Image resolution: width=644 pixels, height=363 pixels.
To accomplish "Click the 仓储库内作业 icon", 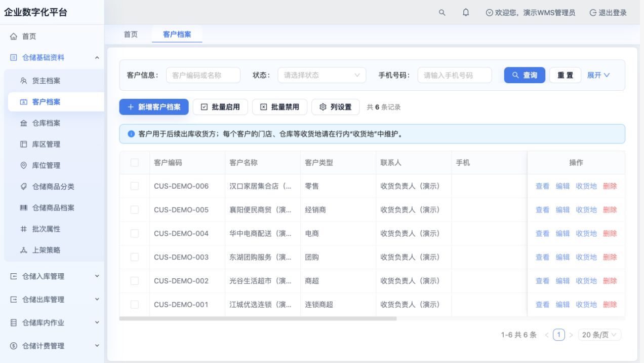I will coord(14,323).
